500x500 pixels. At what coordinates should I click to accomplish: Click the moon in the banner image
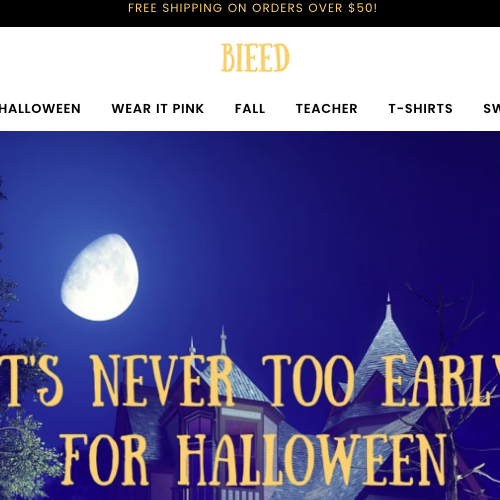tap(100, 277)
